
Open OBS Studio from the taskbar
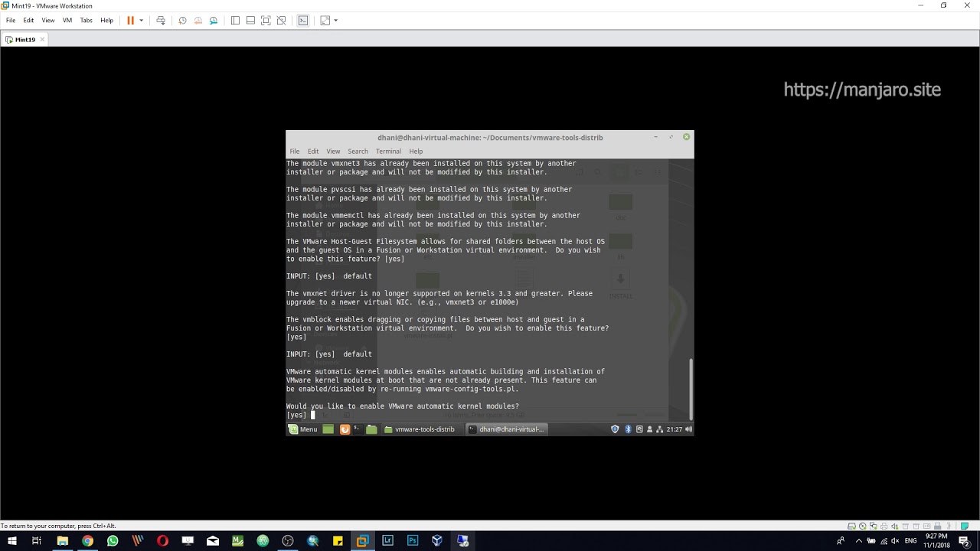tap(287, 540)
